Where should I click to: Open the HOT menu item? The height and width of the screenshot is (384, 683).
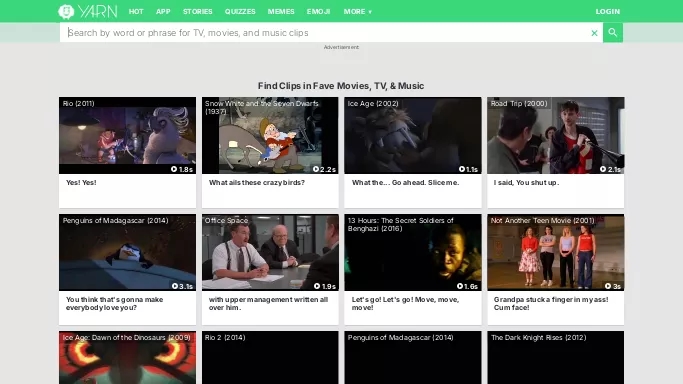point(136,12)
